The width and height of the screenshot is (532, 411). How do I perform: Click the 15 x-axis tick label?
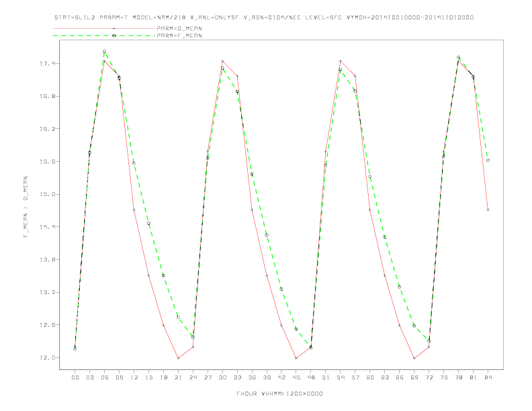pyautogui.click(x=148, y=377)
